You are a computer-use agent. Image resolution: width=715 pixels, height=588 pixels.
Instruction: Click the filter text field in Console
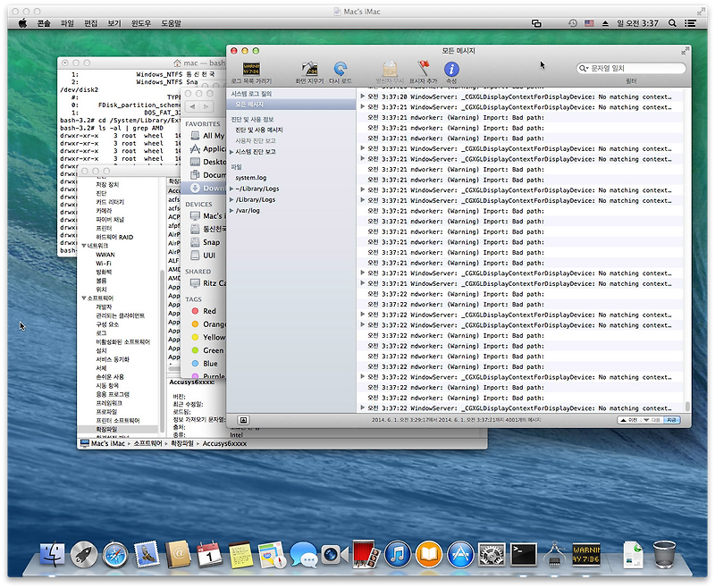631,69
